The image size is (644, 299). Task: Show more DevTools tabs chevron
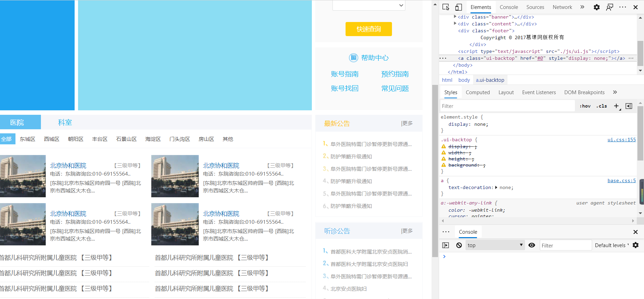click(x=582, y=7)
